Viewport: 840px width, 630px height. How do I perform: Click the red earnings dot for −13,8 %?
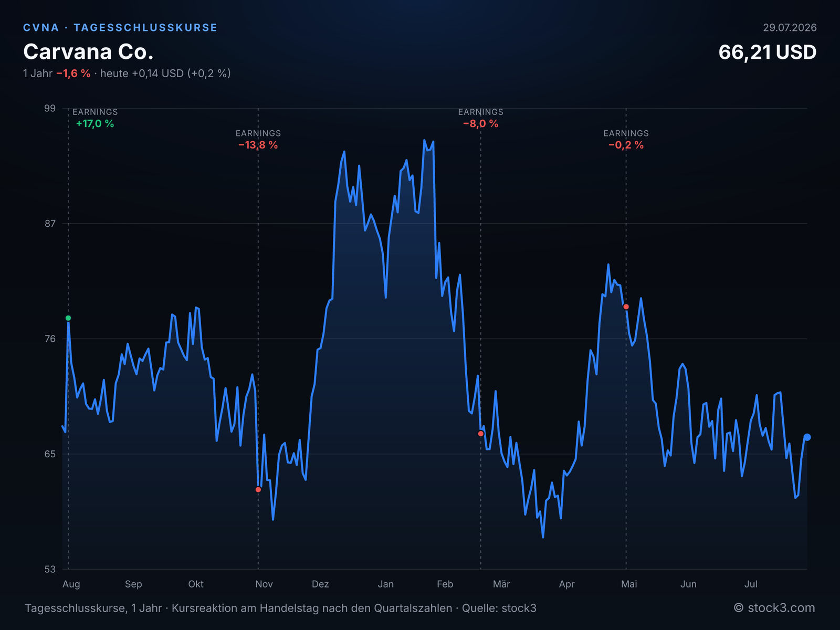coord(258,490)
